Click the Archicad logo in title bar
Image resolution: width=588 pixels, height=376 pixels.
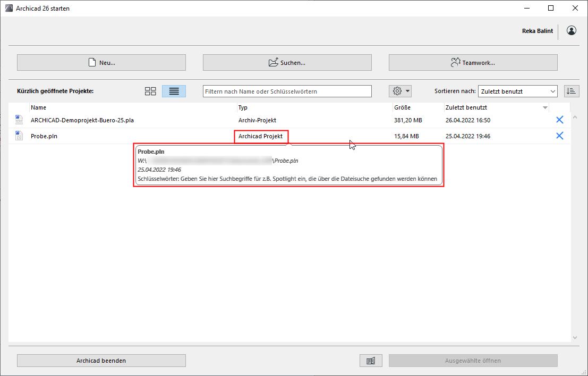pos(8,8)
